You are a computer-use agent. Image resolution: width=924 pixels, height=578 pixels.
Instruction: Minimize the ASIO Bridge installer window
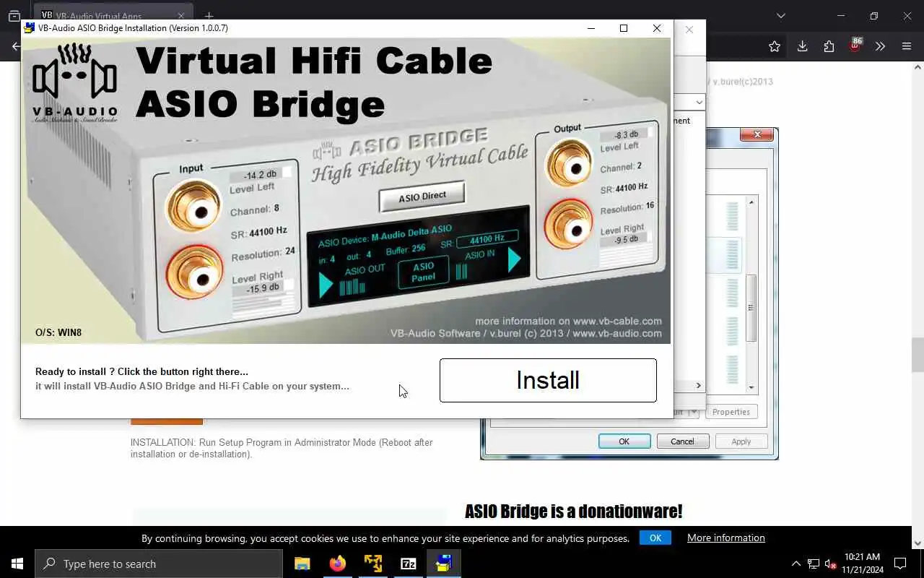591,28
